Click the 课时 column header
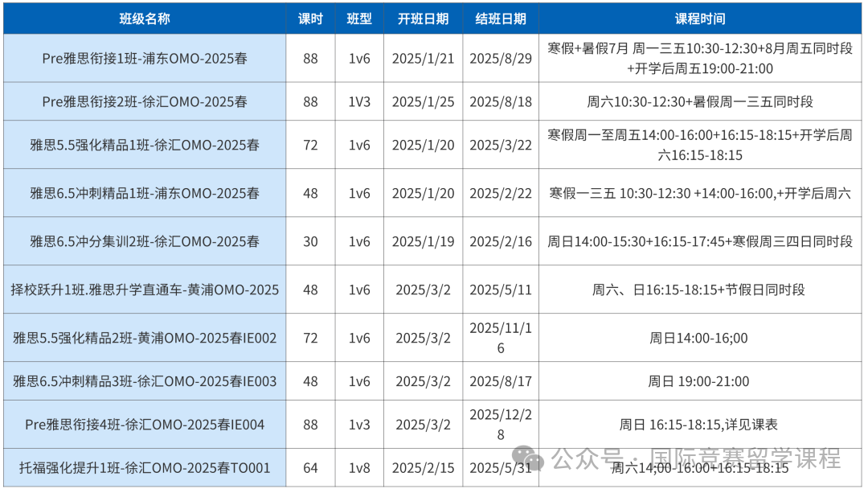The height and width of the screenshot is (493, 868). click(310, 18)
